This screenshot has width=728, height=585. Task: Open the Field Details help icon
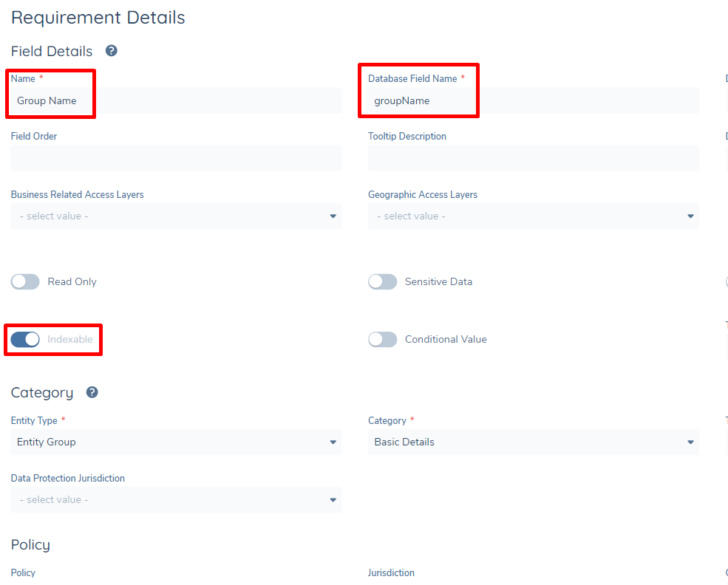[111, 51]
